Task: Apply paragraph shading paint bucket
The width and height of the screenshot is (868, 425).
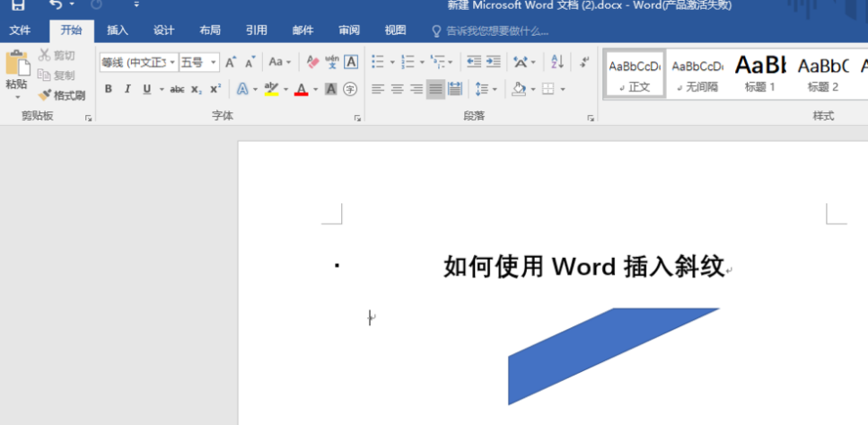Action: click(519, 89)
